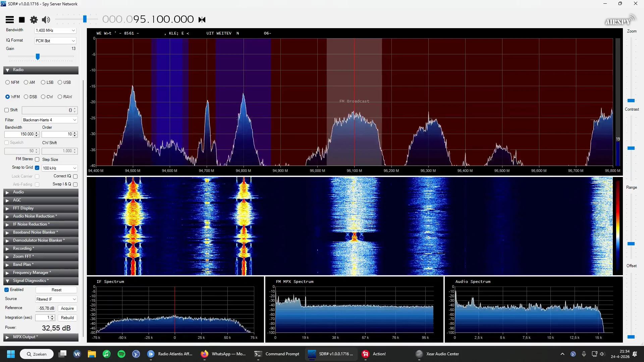Show hidden system tray icons
644x362 pixels.
click(562, 354)
